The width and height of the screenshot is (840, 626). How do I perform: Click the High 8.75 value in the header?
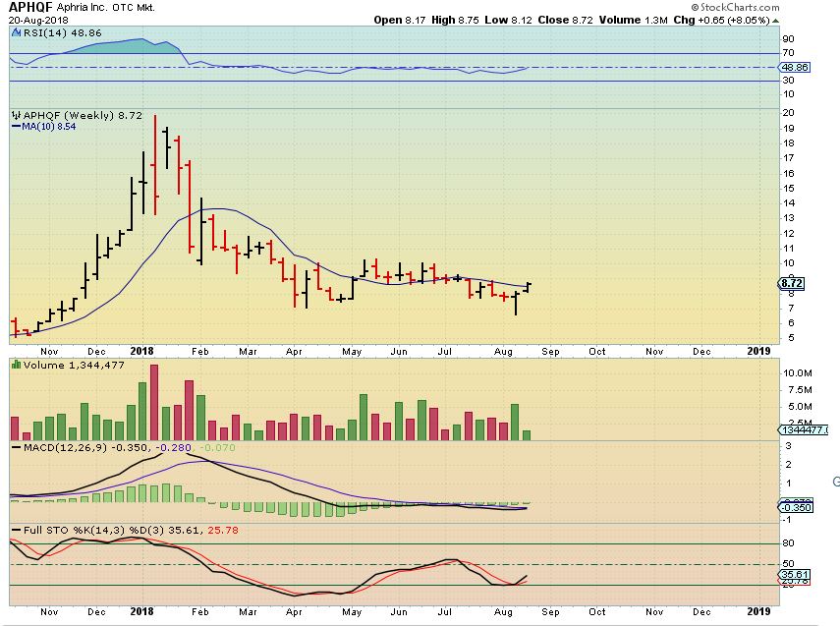pos(455,20)
